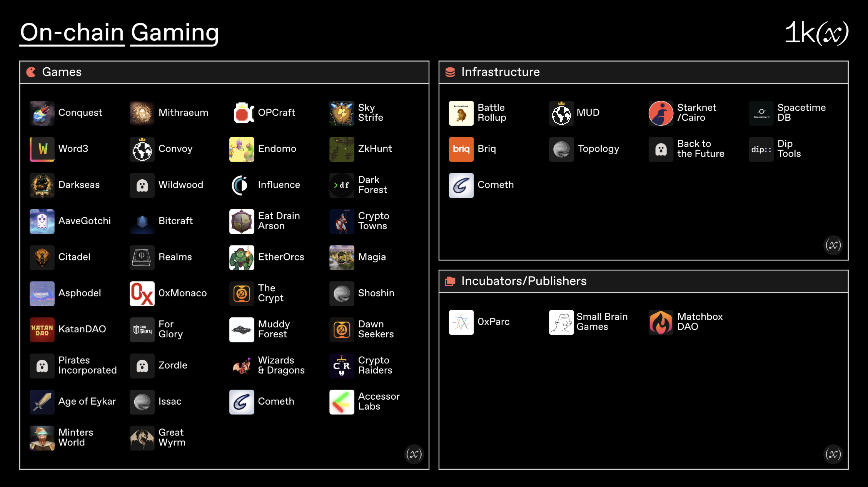Click the Battle Rollup doge icon
Viewport: 868px width, 487px height.
[x=461, y=113]
